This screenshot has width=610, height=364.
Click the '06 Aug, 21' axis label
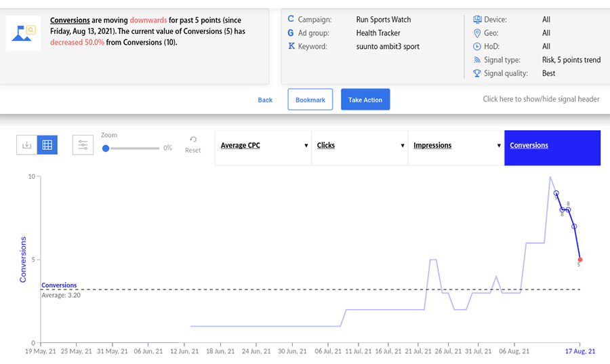coord(514,351)
